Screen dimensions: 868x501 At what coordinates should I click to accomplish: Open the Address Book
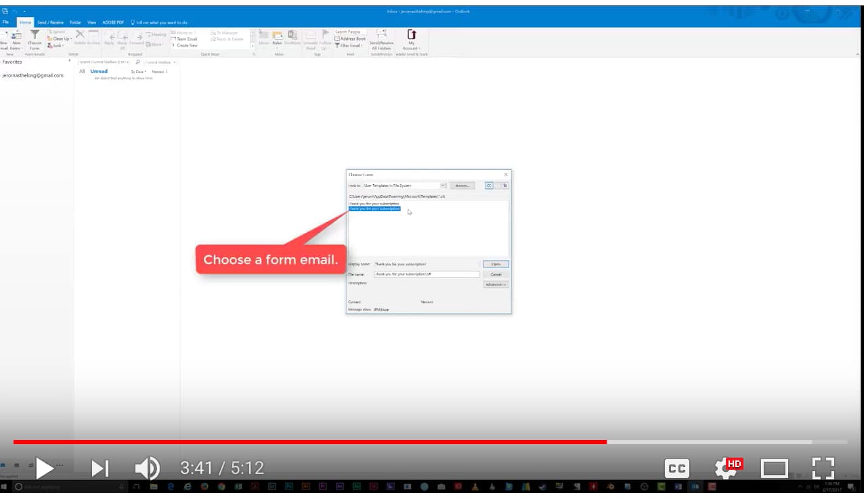pyautogui.click(x=351, y=39)
